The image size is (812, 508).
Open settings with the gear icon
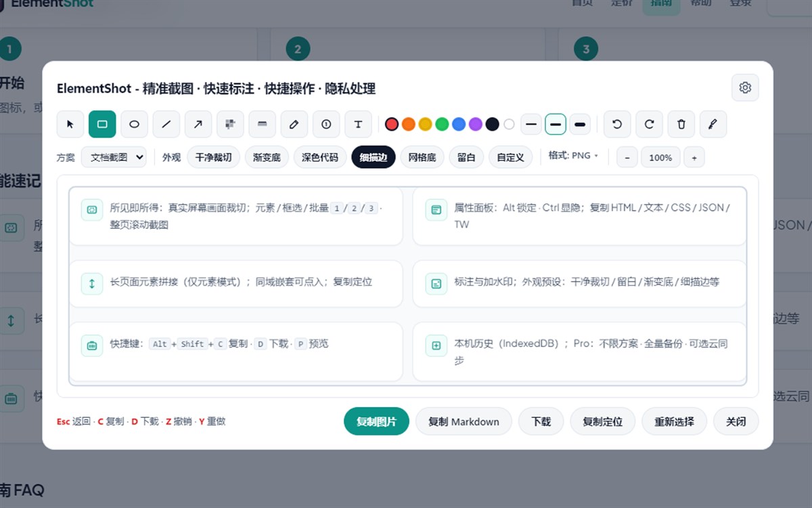[745, 87]
